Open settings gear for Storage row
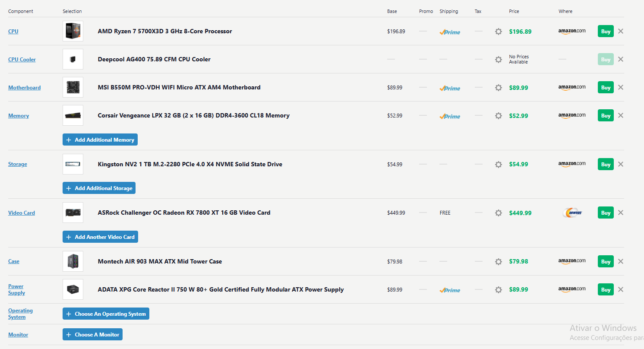 click(499, 165)
